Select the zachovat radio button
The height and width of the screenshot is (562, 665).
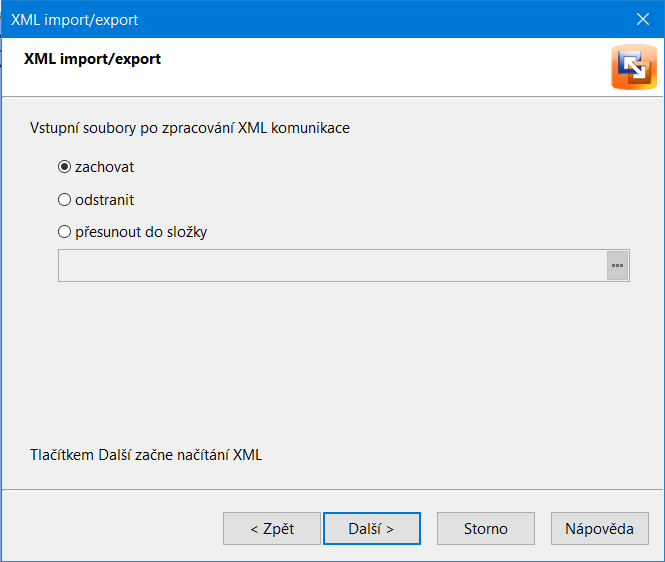pyautogui.click(x=64, y=167)
